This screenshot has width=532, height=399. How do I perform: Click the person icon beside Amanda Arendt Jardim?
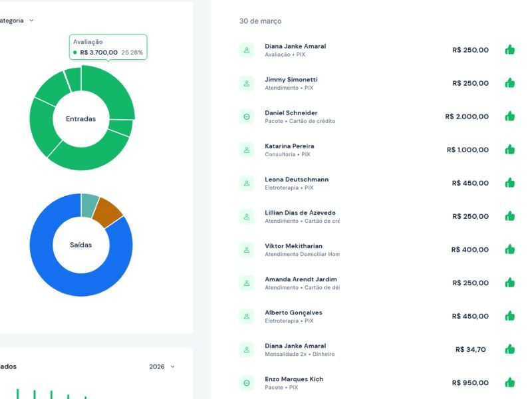point(247,283)
